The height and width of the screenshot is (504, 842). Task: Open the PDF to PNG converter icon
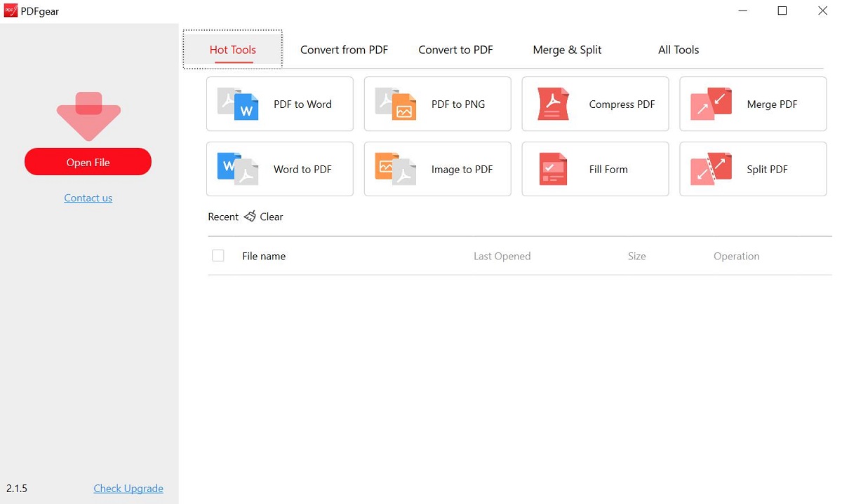coord(396,104)
